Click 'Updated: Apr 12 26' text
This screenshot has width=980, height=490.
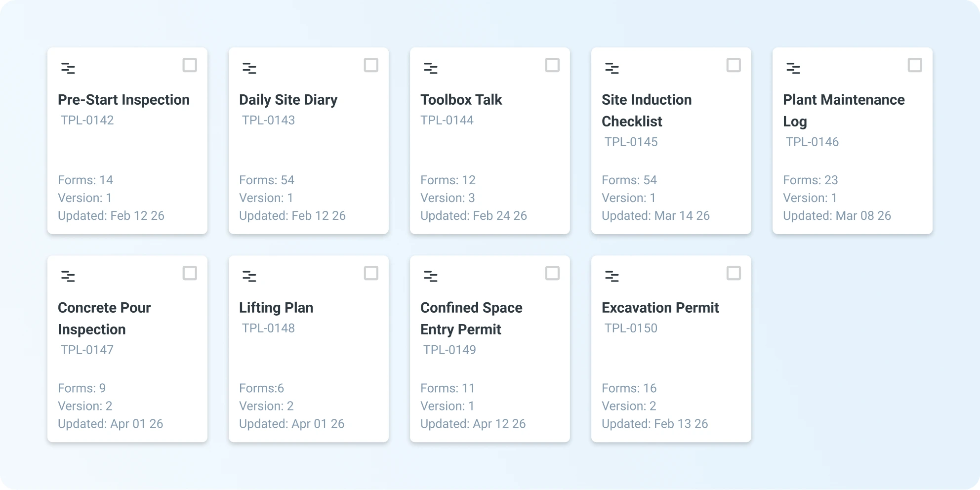pyautogui.click(x=473, y=424)
